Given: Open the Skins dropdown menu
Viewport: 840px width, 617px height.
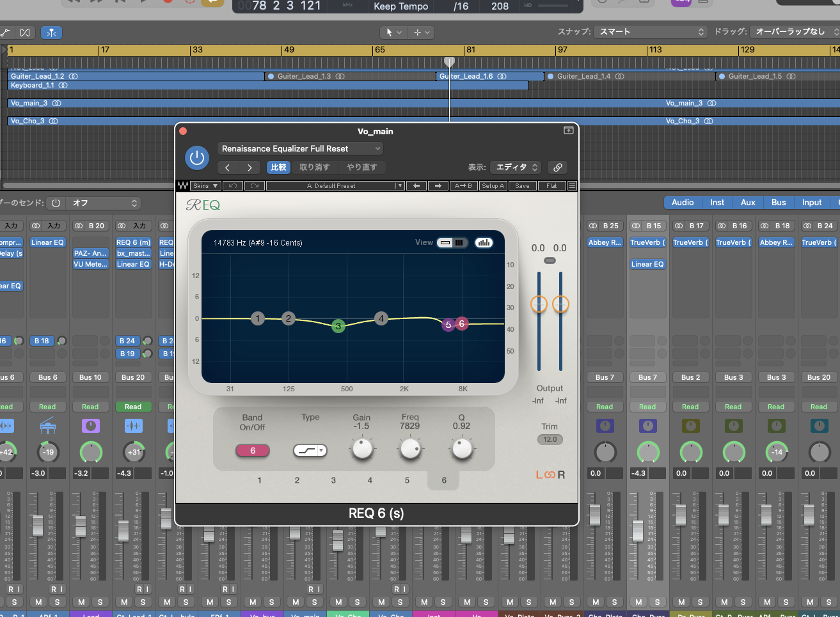Looking at the screenshot, I should click(206, 185).
